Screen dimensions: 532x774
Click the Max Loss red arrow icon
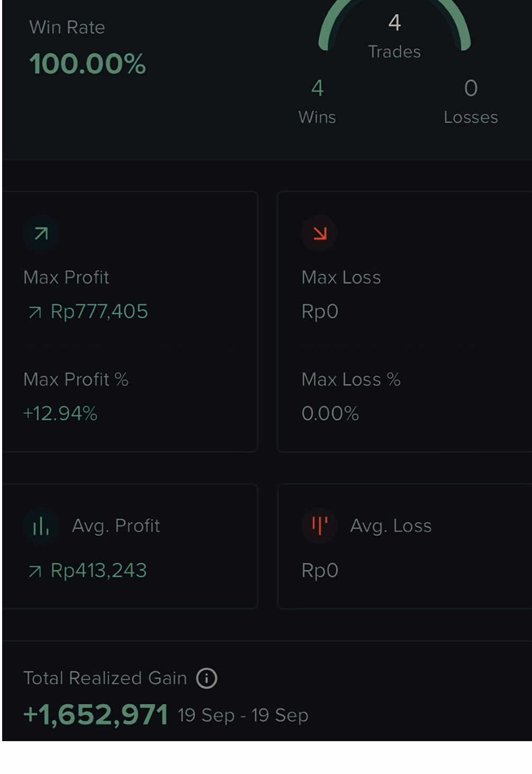coord(319,233)
